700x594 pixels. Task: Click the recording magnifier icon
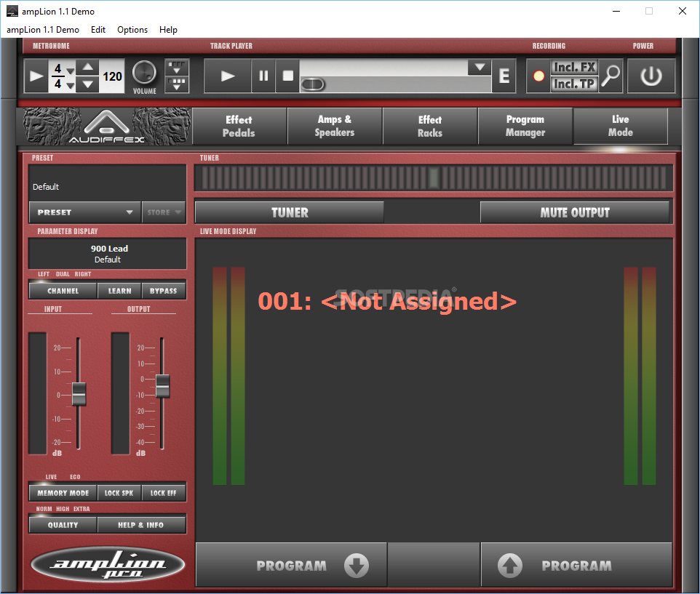pyautogui.click(x=610, y=76)
